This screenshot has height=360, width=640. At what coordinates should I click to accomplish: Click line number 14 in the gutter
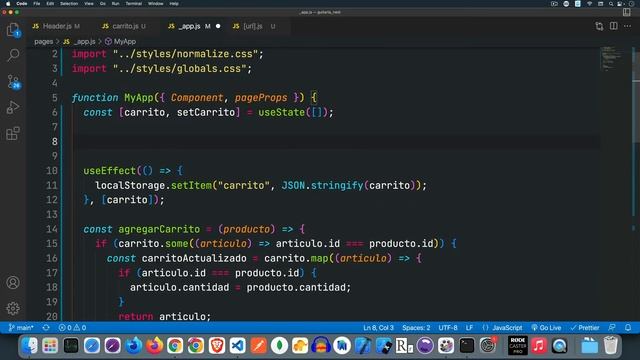(x=52, y=229)
